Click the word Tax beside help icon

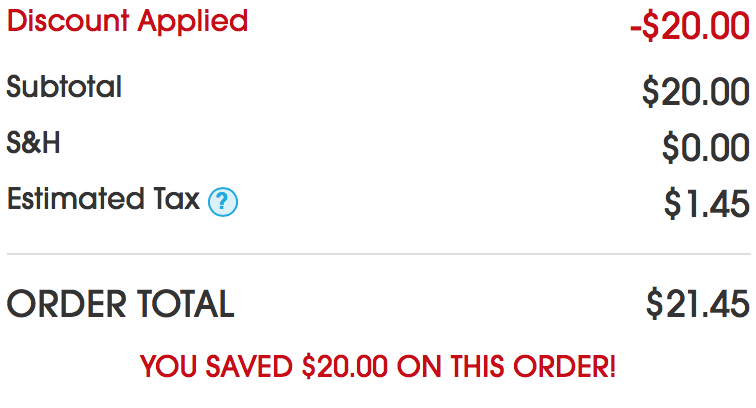pyautogui.click(x=176, y=199)
